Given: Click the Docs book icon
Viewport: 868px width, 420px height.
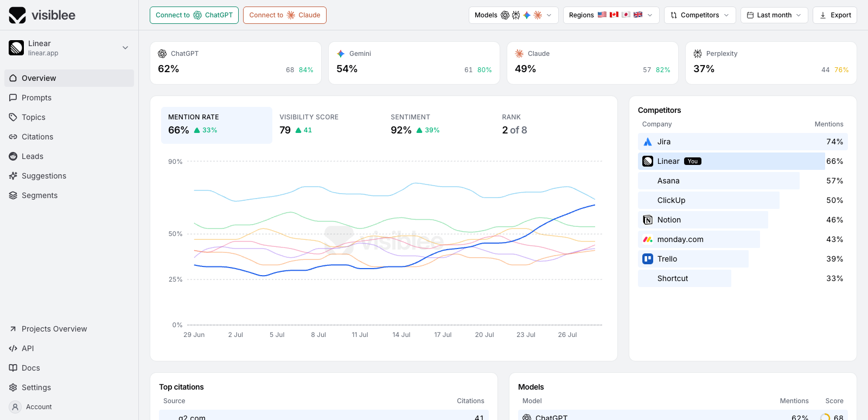Looking at the screenshot, I should point(13,368).
